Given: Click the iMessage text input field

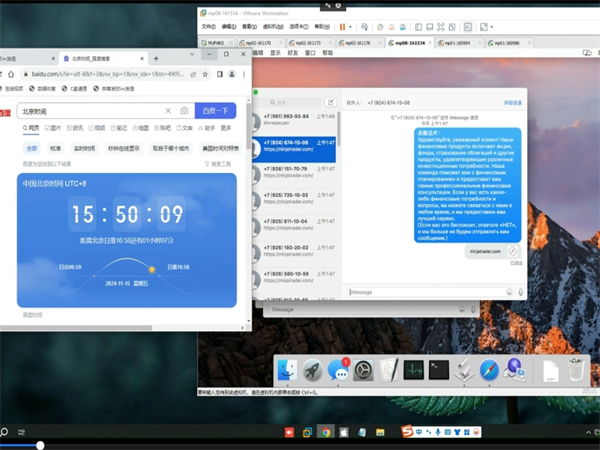Looking at the screenshot, I should (430, 292).
